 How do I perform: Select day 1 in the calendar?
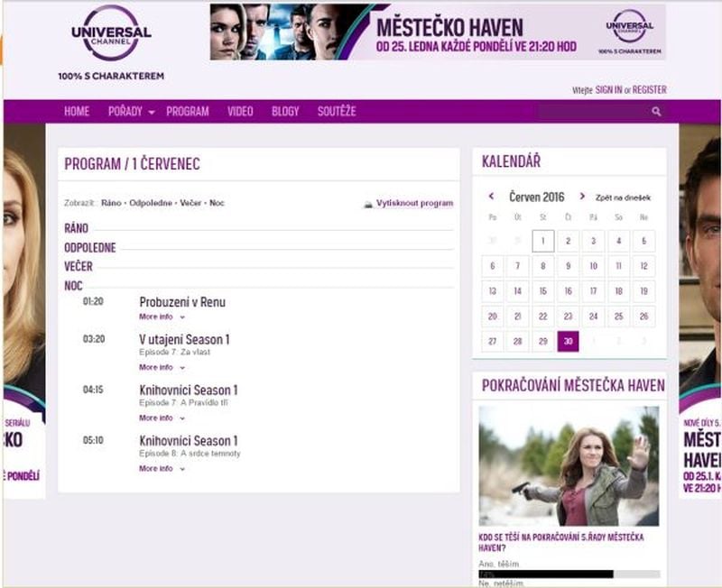pos(543,241)
